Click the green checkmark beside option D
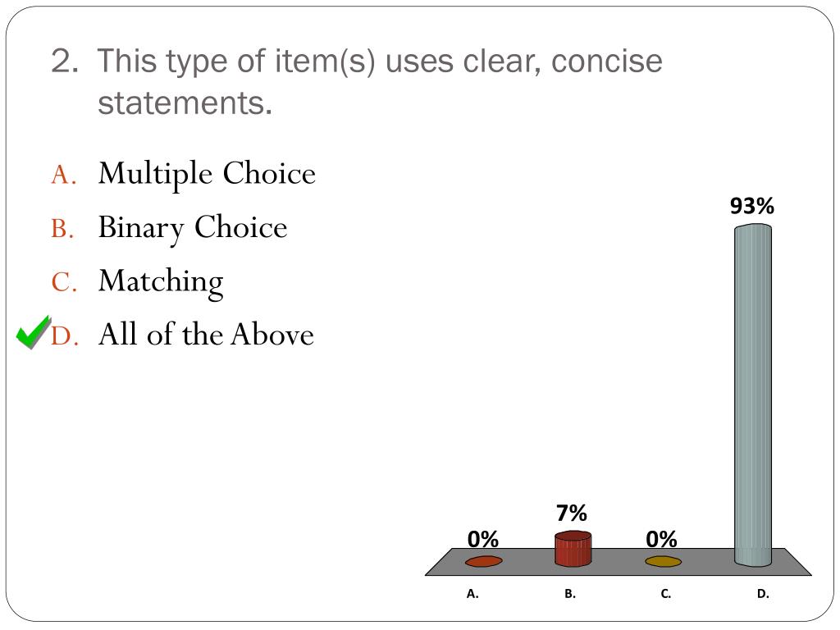 pyautogui.click(x=34, y=332)
